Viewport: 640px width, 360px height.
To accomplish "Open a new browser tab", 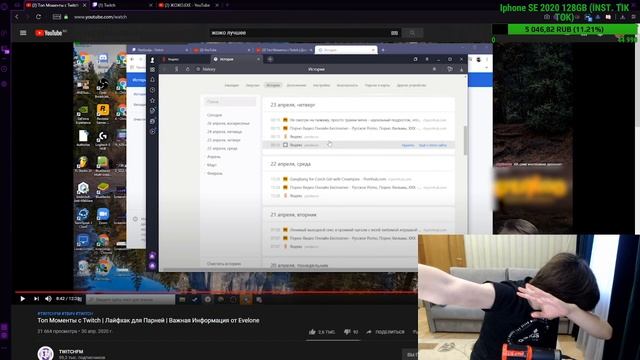I will click(x=227, y=5).
